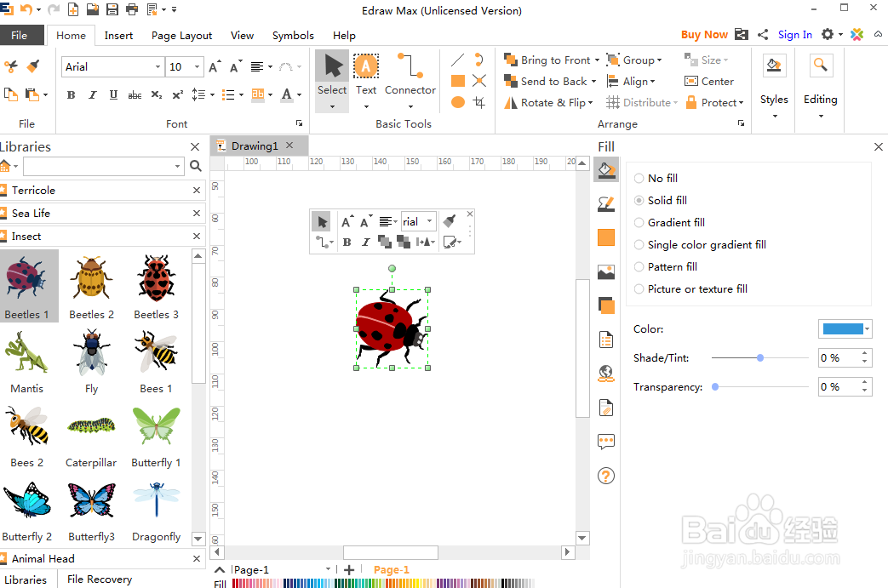
Task: Apply strikethrough text formatting
Action: point(135,95)
